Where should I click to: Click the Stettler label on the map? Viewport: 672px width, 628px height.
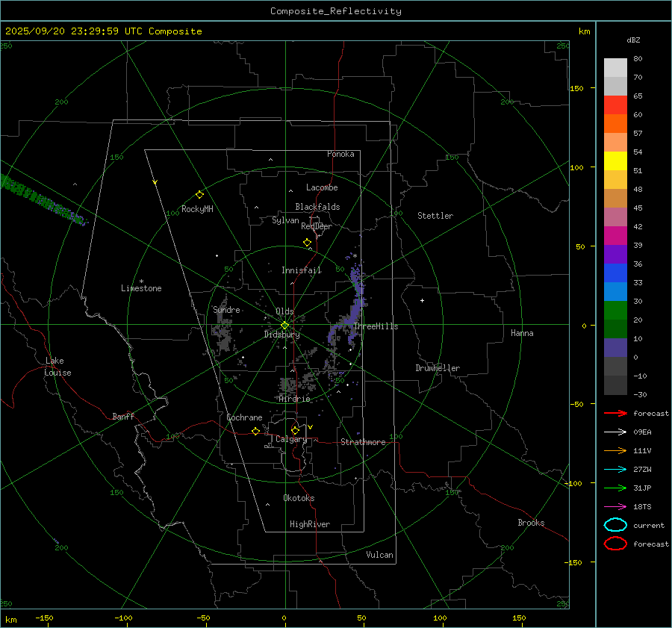coord(435,216)
